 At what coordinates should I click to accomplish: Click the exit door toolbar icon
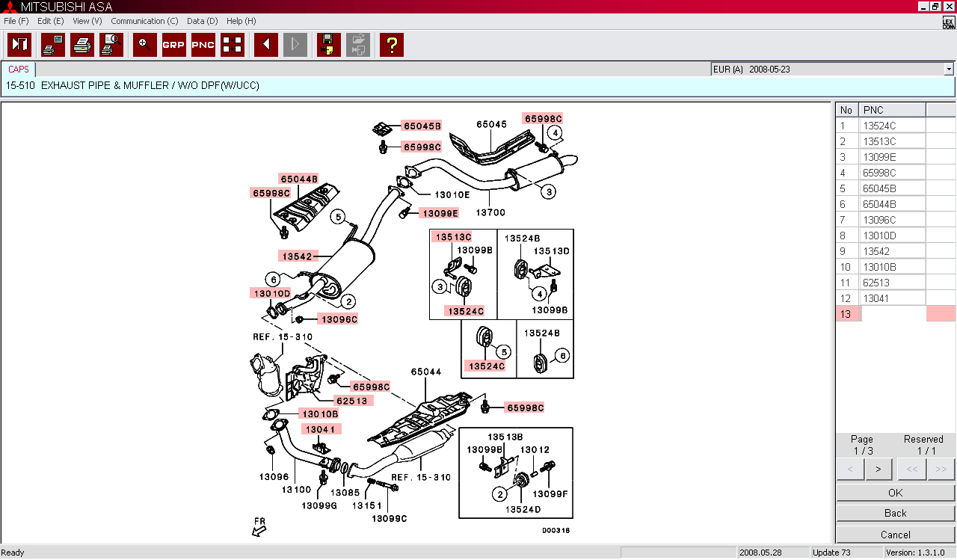[x=19, y=45]
